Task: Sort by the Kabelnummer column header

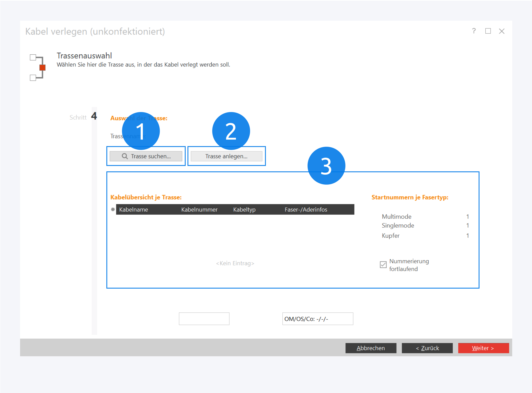Action: pyautogui.click(x=199, y=210)
